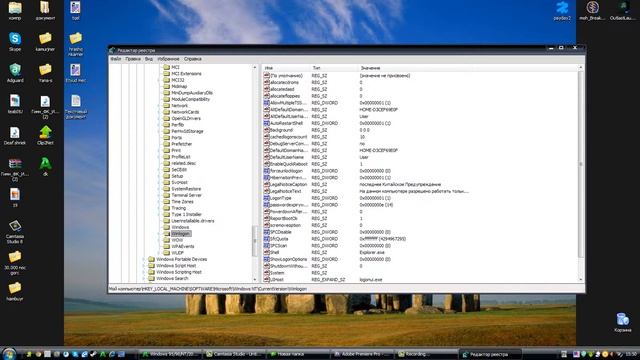Open the Файл menu in Registry Editor
Image resolution: width=640 pixels, height=360 pixels.
coord(116,59)
